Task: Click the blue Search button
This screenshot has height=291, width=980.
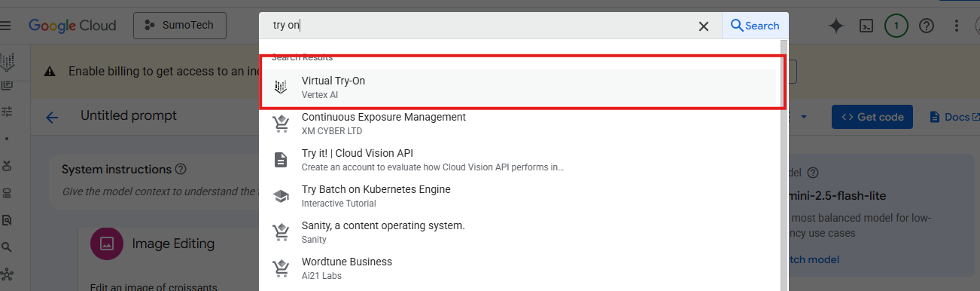Action: tap(755, 26)
